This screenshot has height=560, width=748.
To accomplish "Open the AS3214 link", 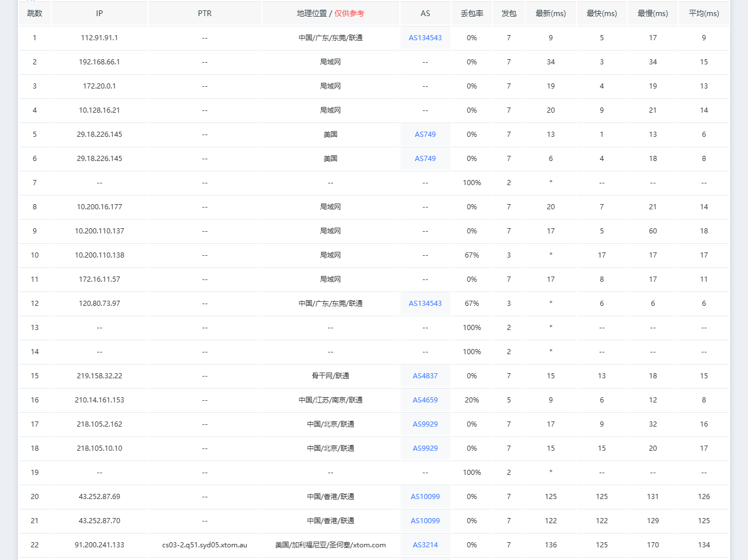I will point(425,545).
